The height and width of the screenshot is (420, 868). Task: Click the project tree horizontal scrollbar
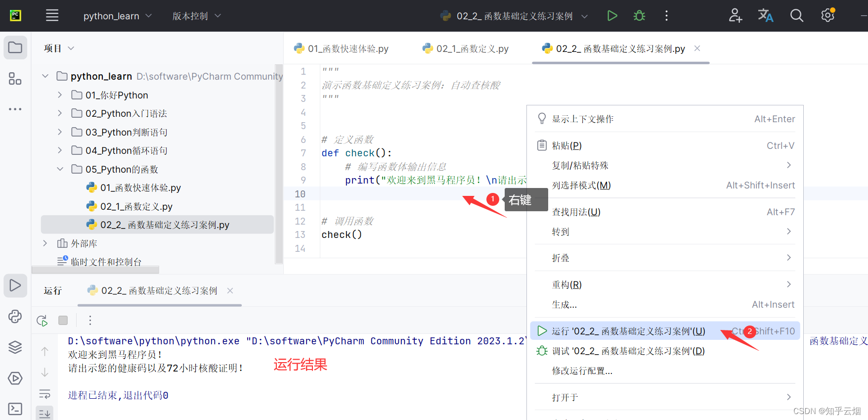[95, 270]
